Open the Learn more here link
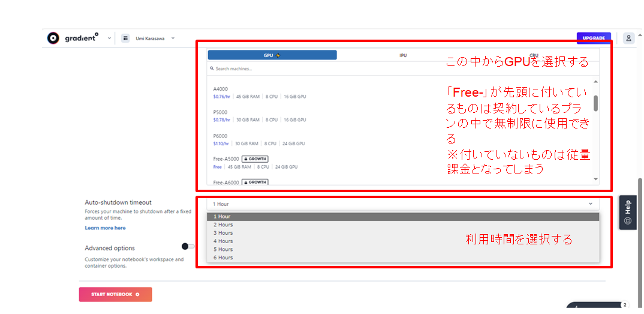This screenshot has height=314, width=644. coord(105,228)
